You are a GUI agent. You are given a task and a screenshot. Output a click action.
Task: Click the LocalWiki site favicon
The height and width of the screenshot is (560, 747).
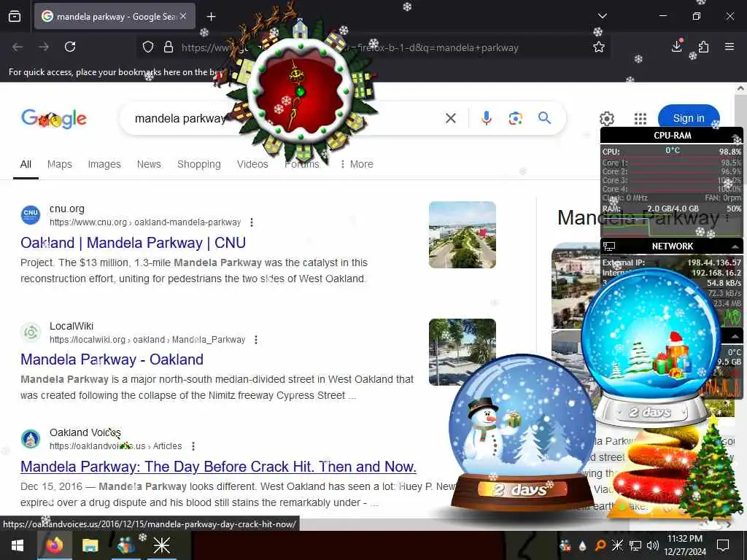pos(31,332)
